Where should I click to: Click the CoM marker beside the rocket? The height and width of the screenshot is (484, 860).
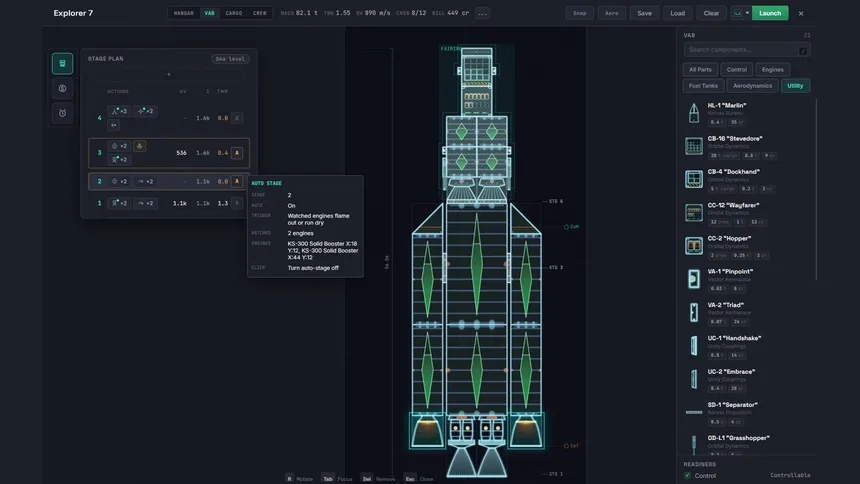[571, 227]
